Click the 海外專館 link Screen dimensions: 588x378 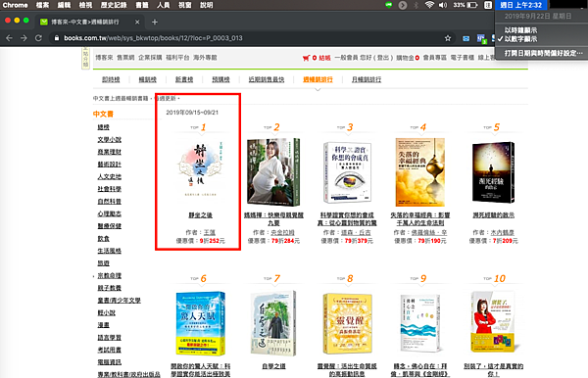pyautogui.click(x=205, y=58)
